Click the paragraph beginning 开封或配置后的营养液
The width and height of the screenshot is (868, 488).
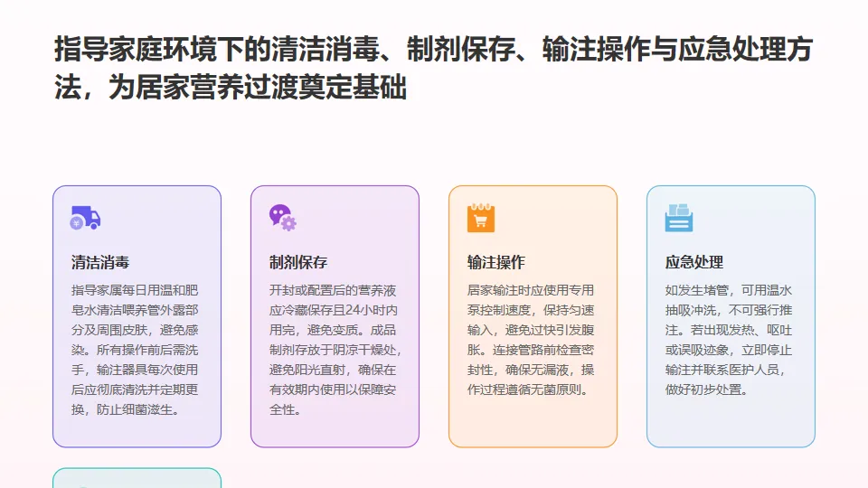(335, 350)
